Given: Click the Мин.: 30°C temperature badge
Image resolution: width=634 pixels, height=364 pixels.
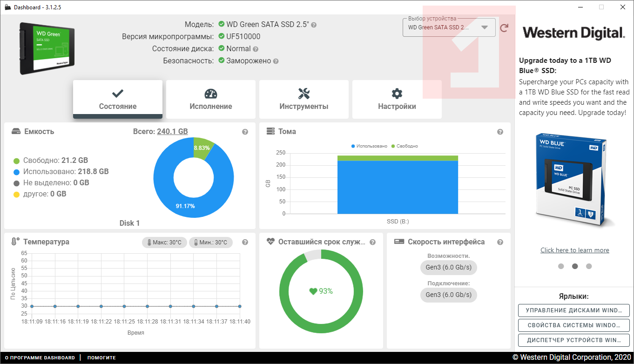Looking at the screenshot, I should point(211,243).
